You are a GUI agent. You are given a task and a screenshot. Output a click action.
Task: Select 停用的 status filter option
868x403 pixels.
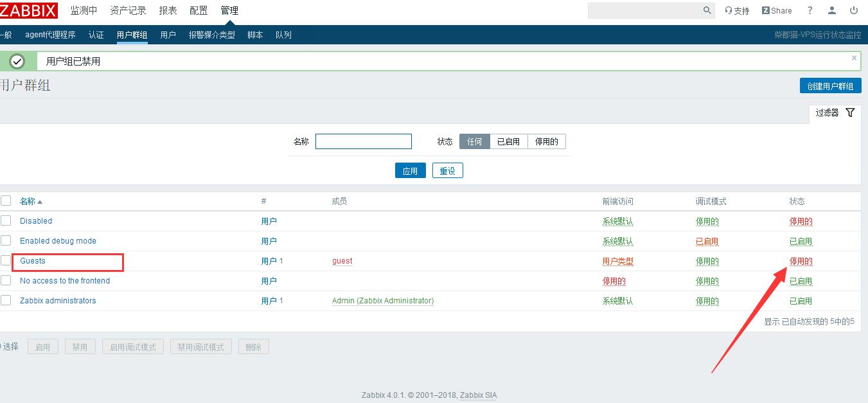[x=547, y=141]
